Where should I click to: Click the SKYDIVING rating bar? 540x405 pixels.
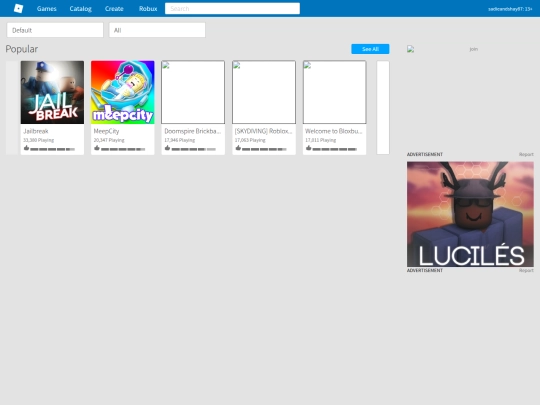point(264,149)
